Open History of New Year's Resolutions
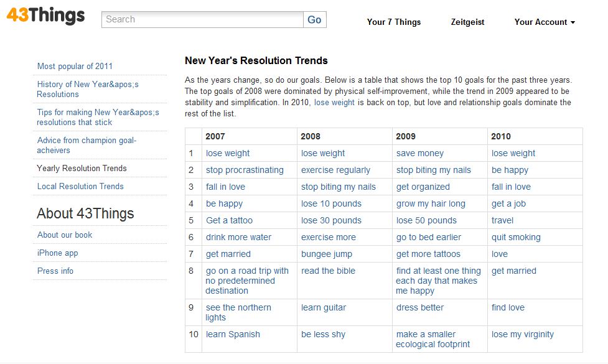608x364 pixels. [88, 89]
